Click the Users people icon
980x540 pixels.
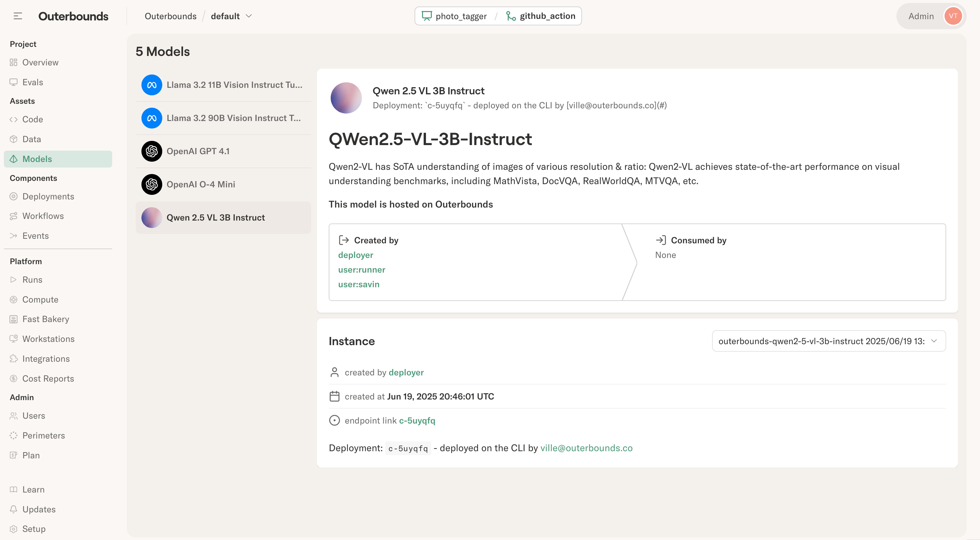pyautogui.click(x=14, y=415)
